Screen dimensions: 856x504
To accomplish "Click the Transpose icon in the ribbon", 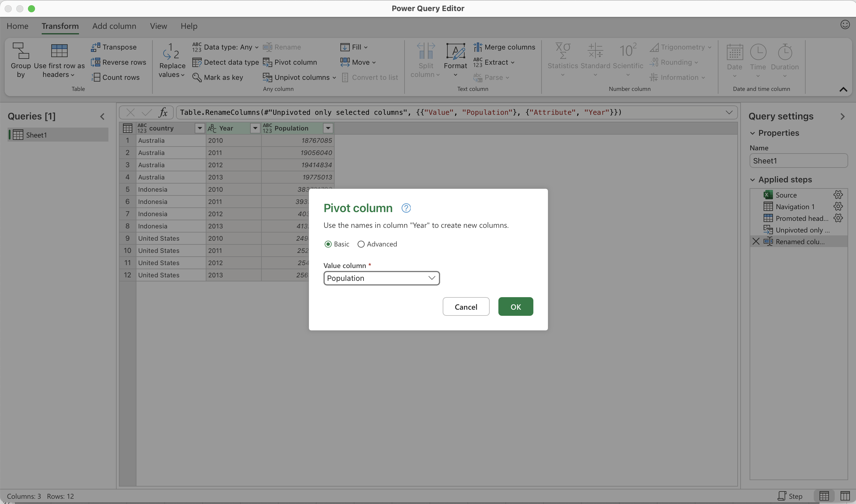I will (95, 47).
